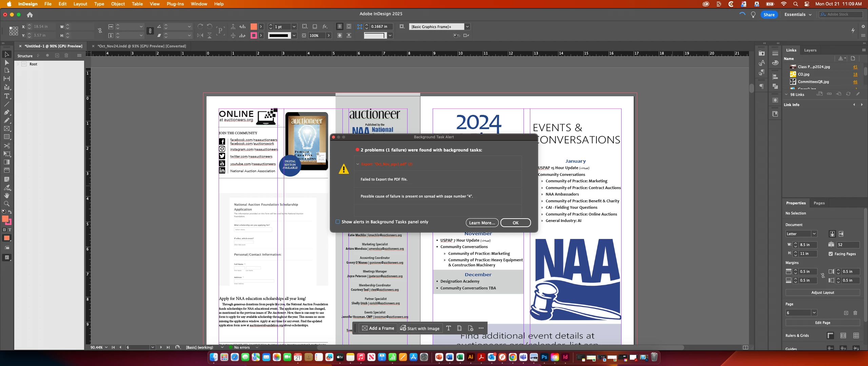Click the Relink icon in the Links panel
The width and height of the screenshot is (868, 366).
coord(829,94)
